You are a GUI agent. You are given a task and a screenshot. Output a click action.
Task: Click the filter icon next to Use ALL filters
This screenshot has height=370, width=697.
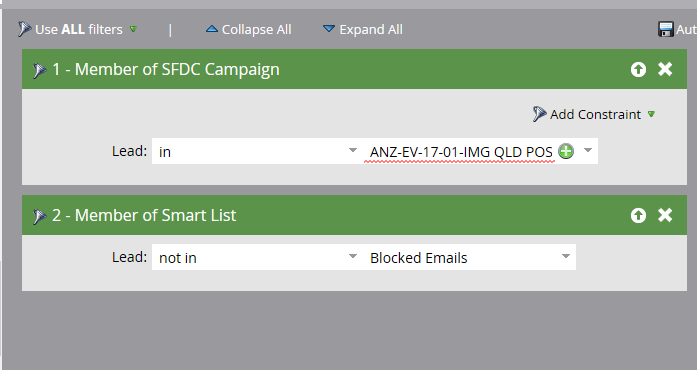24,29
